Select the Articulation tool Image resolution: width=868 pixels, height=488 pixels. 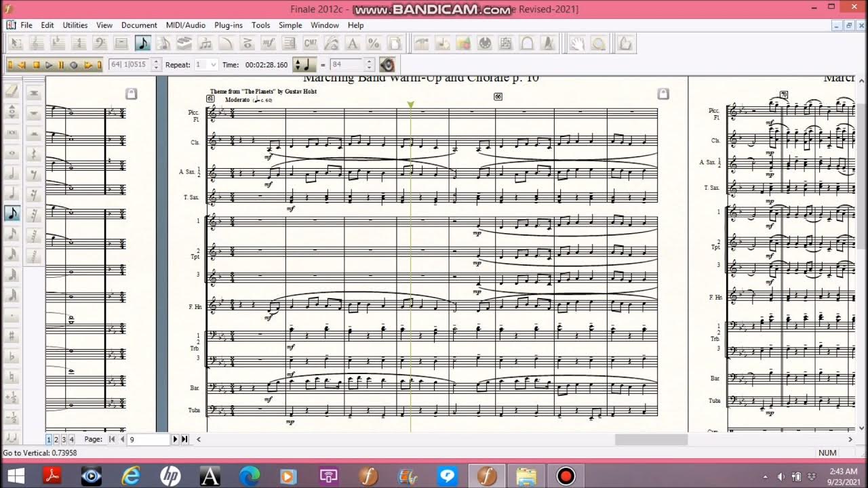247,43
